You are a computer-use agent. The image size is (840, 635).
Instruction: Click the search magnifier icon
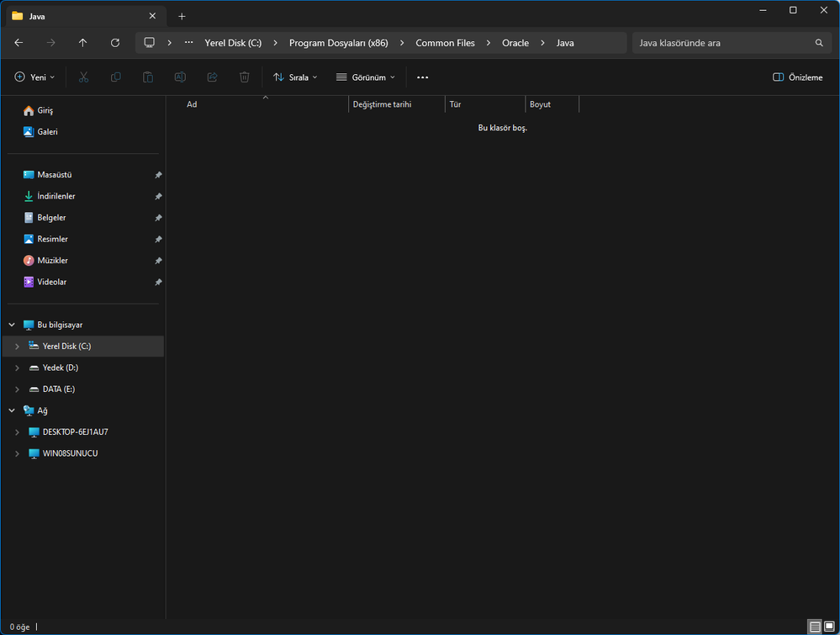pos(819,43)
